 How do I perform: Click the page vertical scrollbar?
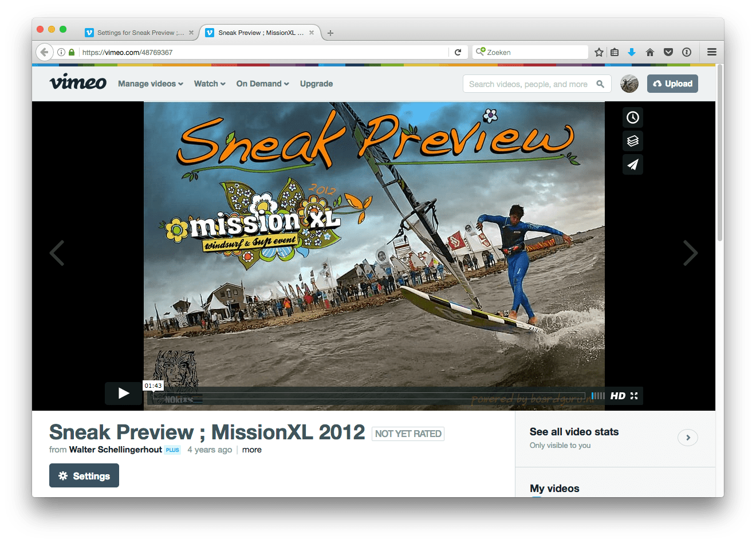click(720, 154)
